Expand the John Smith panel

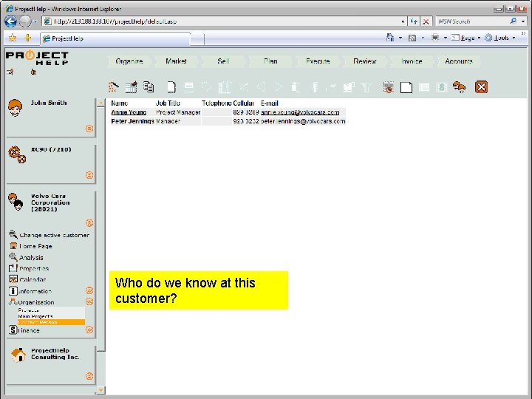[89, 129]
